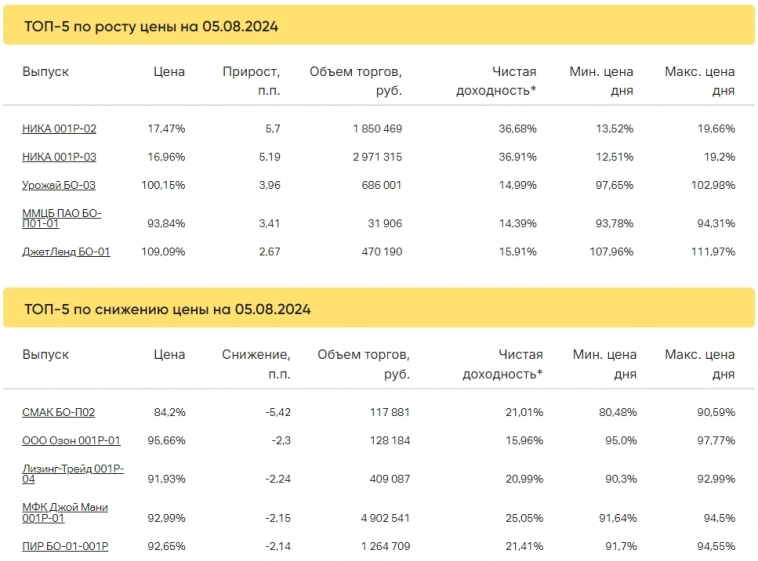Open the НИКА 001Р-03 bond link
Image resolution: width=758 pixels, height=561 pixels.
pyautogui.click(x=59, y=157)
